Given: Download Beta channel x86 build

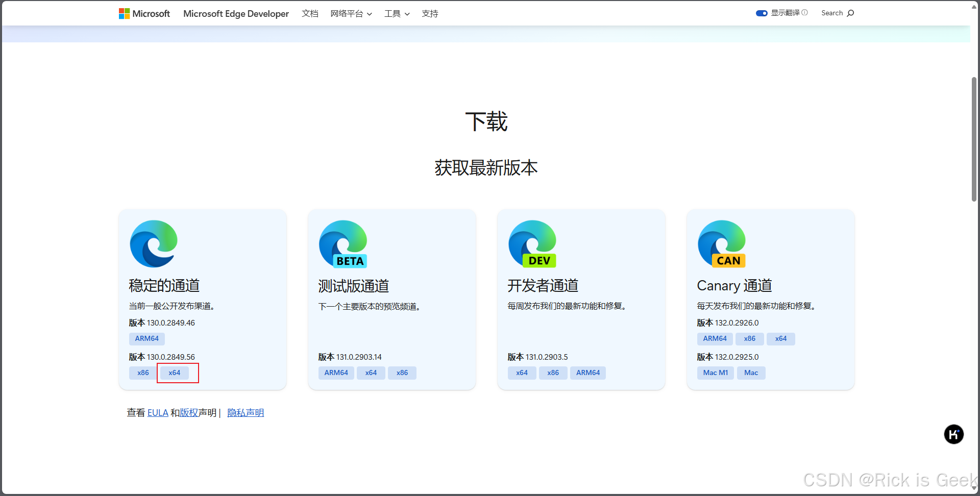Looking at the screenshot, I should pos(402,373).
